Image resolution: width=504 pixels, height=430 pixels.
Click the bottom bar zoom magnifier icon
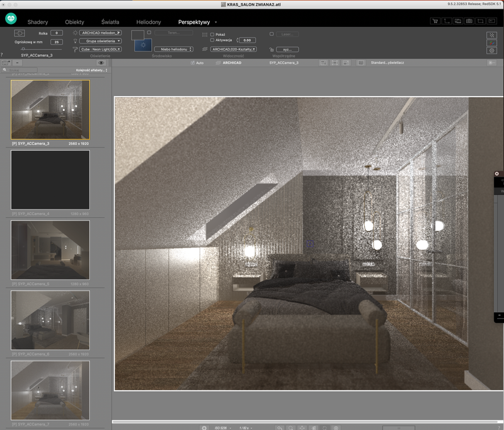pos(290,427)
